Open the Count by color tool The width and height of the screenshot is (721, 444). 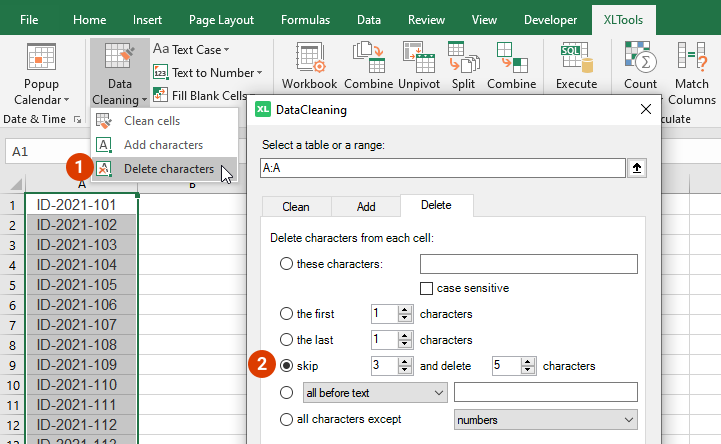tap(640, 65)
